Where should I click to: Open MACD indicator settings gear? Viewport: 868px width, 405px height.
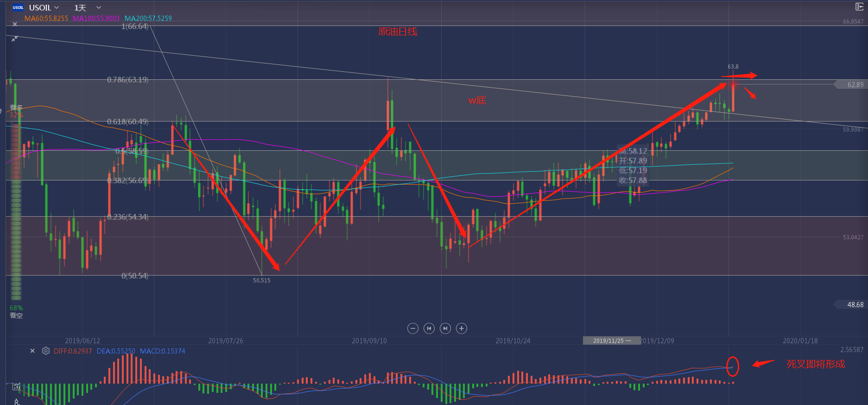45,351
